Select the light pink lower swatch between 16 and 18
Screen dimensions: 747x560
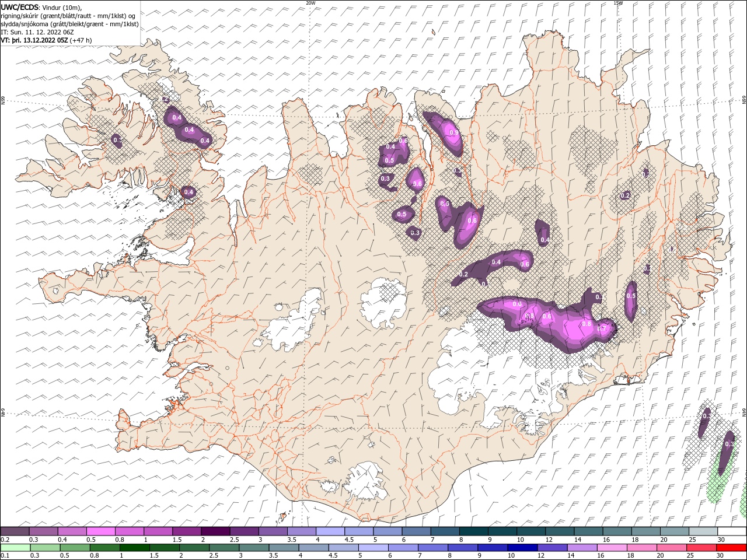611,548
